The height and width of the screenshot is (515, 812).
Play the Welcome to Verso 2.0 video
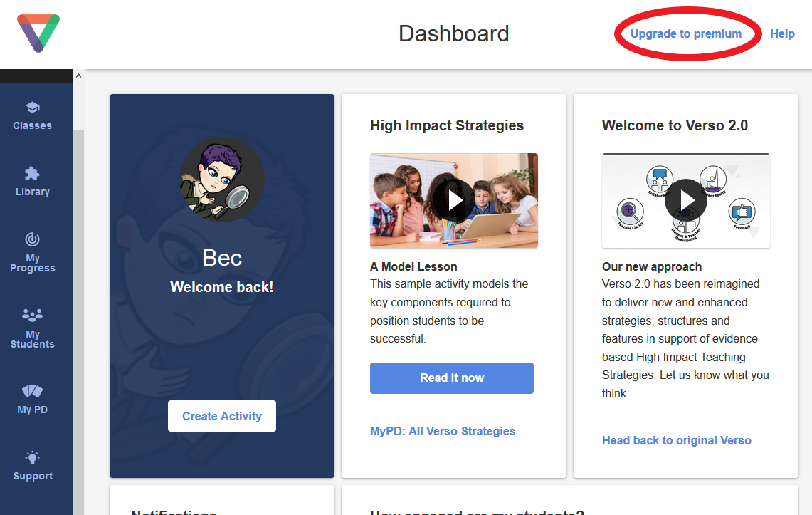(686, 200)
